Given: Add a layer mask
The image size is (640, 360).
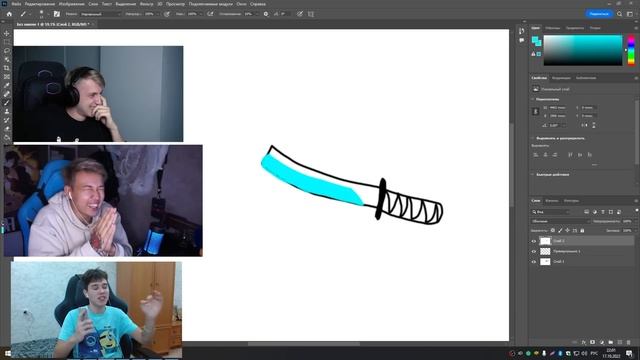Looking at the screenshot, I should (593, 342).
